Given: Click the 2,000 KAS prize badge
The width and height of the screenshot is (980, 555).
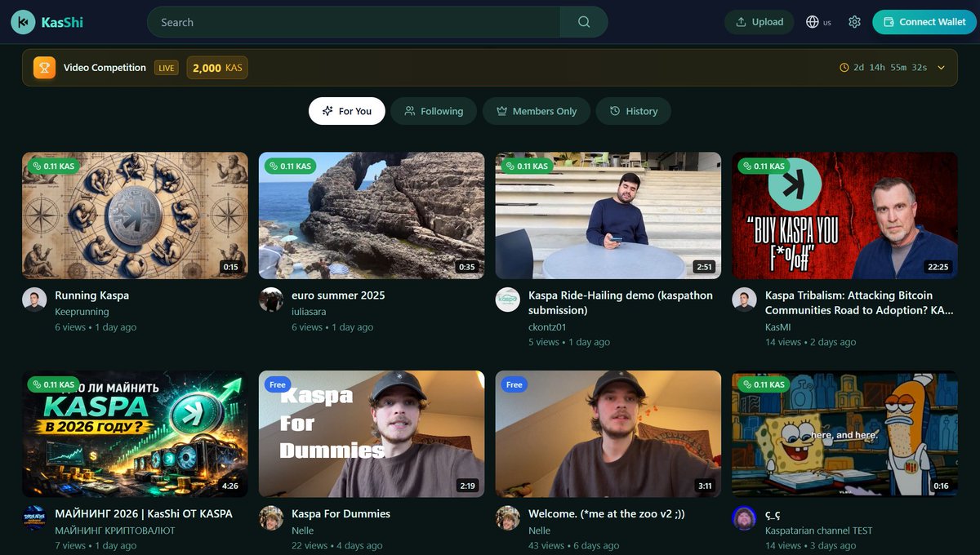Looking at the screenshot, I should point(217,68).
